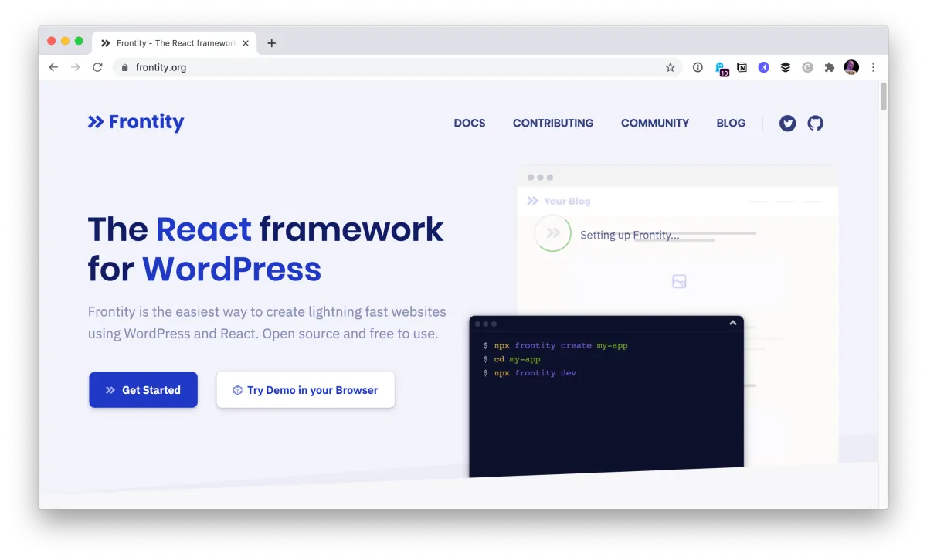The height and width of the screenshot is (560, 927).
Task: Reload the frontity.org page
Action: point(97,67)
